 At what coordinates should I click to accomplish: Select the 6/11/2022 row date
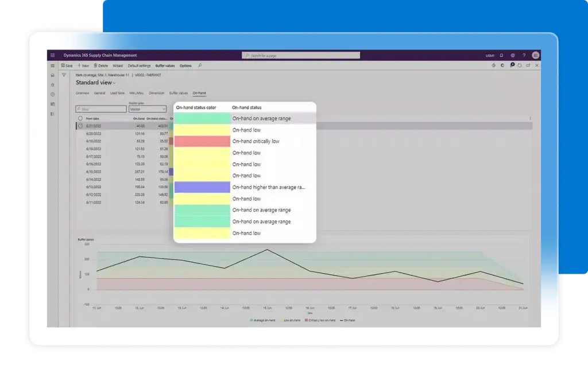94,203
